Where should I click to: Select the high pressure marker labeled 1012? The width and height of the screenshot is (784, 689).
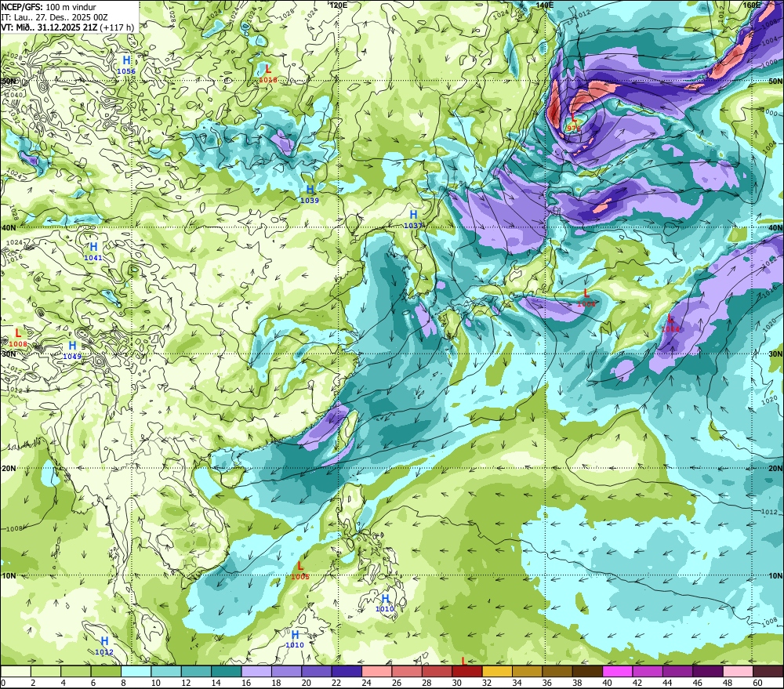(x=104, y=646)
